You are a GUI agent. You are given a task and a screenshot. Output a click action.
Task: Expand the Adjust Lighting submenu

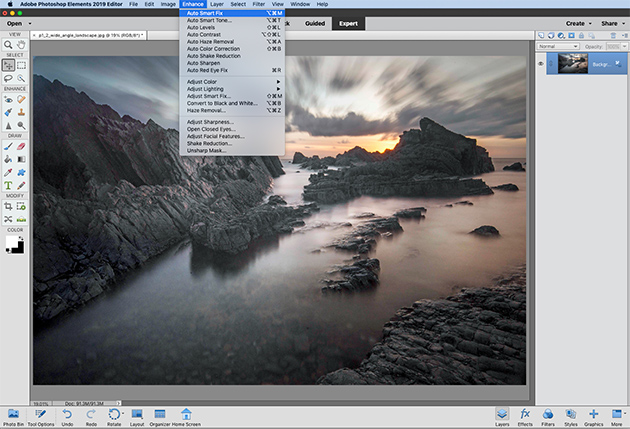232,89
